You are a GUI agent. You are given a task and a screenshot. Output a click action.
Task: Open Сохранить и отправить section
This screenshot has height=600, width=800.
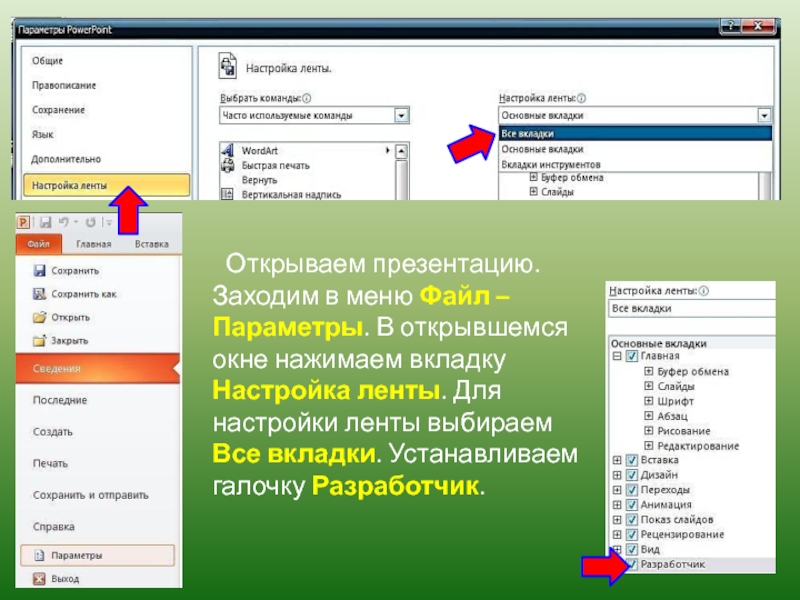pos(90,495)
